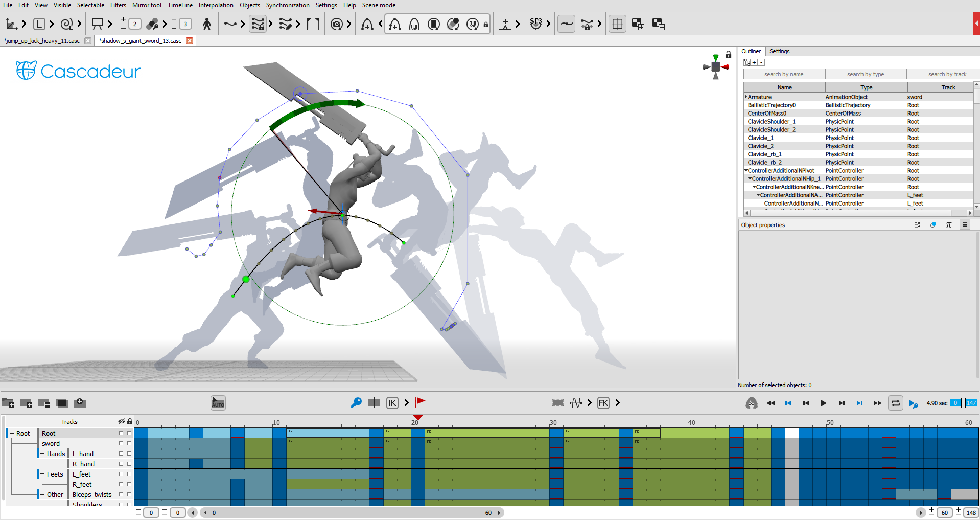
Task: Toggle the loop playback button
Action: [895, 403]
